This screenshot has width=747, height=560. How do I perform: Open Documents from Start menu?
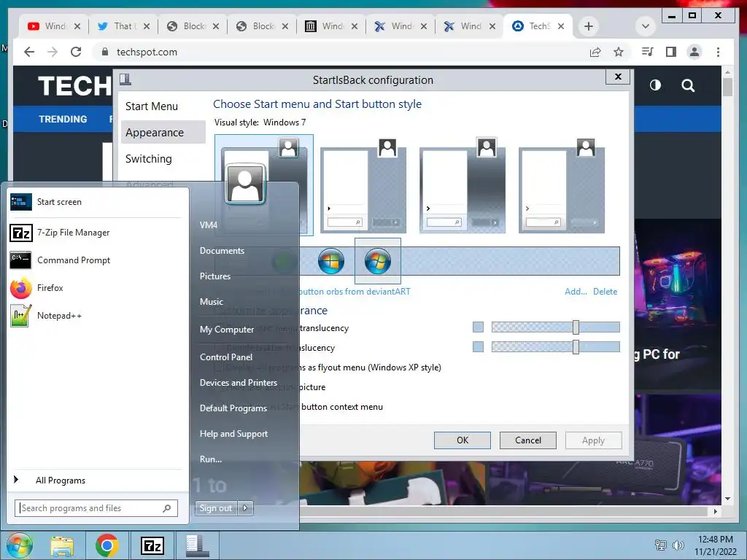222,251
